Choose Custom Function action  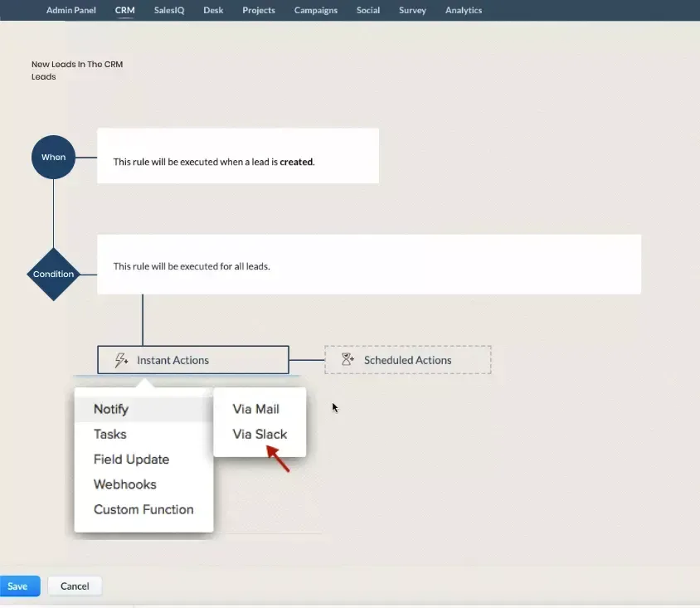click(x=145, y=509)
